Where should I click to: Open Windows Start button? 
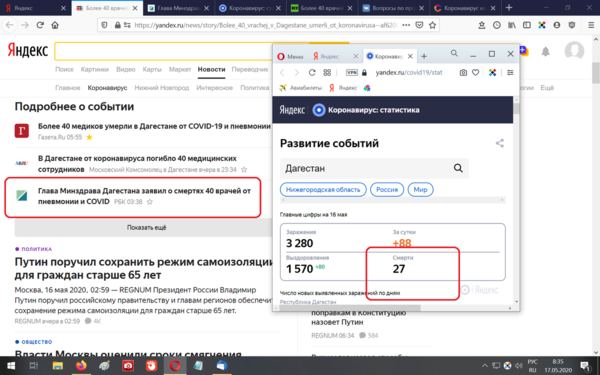pos(11,366)
